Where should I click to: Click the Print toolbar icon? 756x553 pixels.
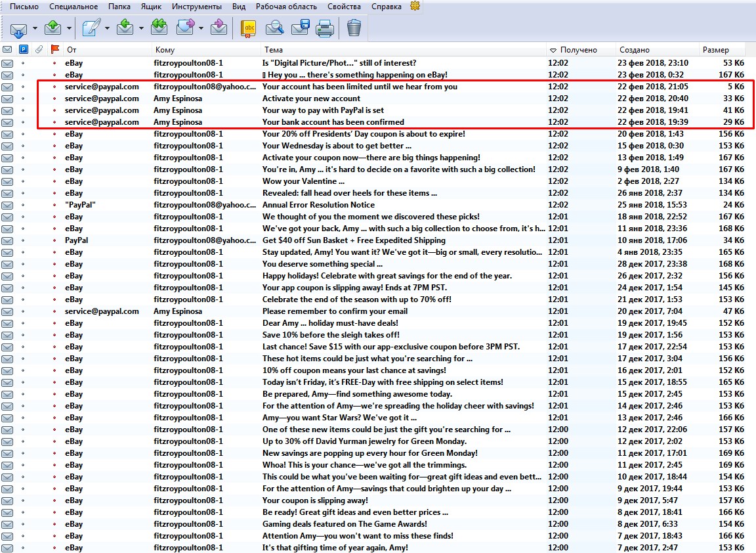point(325,28)
